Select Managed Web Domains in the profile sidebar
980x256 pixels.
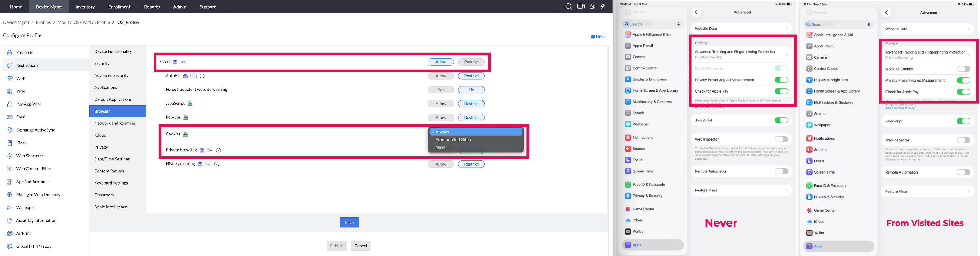[46, 195]
